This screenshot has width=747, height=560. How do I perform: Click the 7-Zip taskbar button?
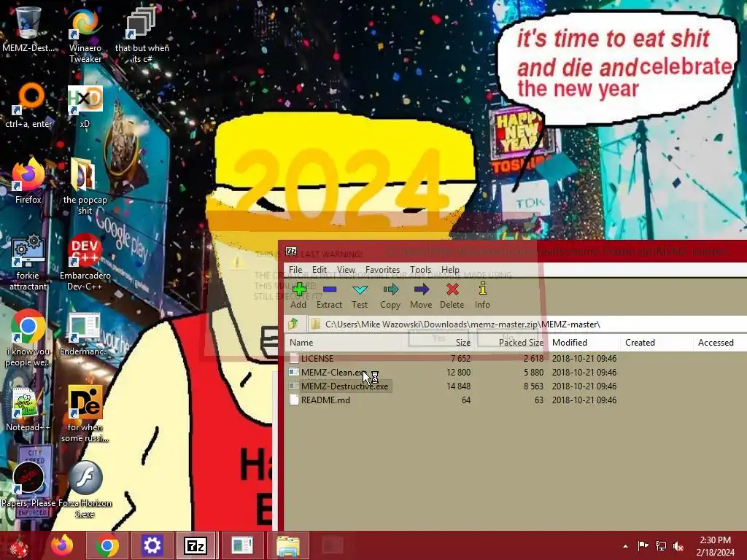tap(196, 545)
